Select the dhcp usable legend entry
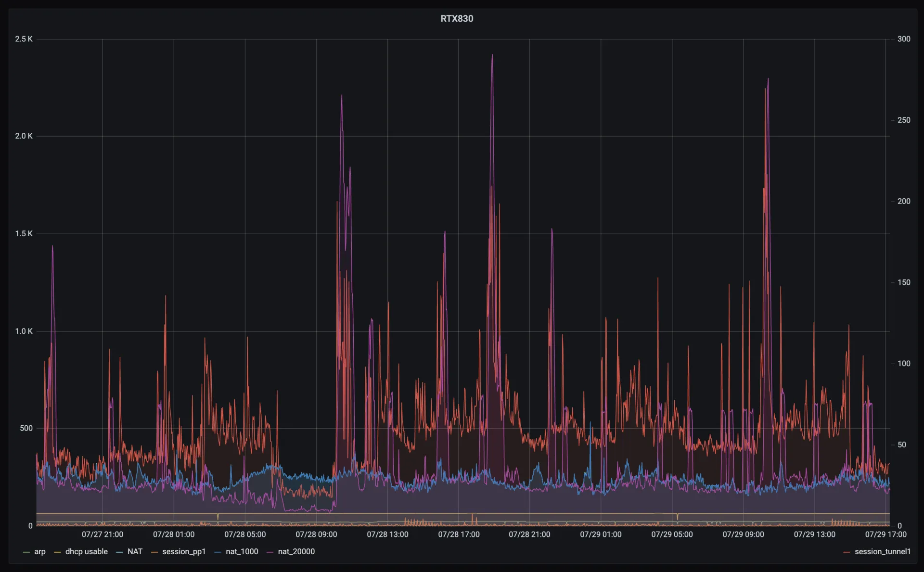The image size is (924, 572). [87, 552]
